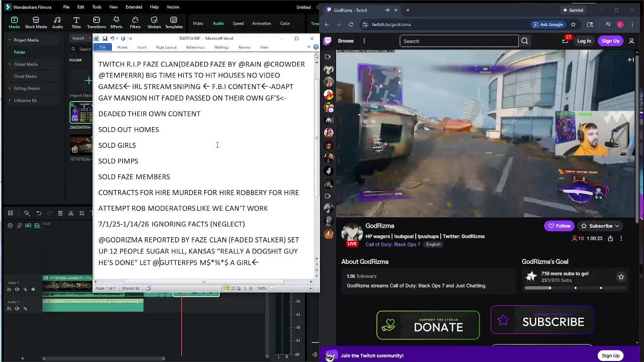The height and width of the screenshot is (362, 644).
Task: Open the Templates panel in Filmora
Action: (x=174, y=23)
